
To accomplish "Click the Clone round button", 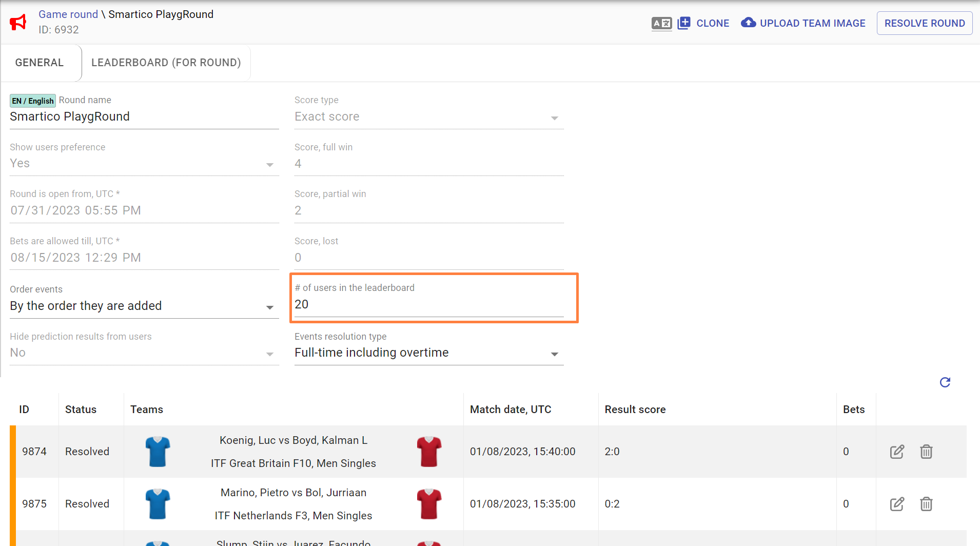I will [703, 23].
